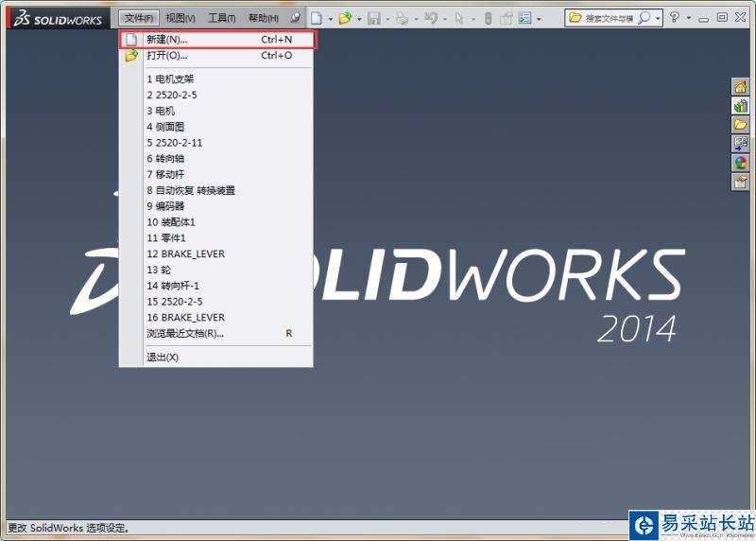
Task: Click the Options checklist toolbar icon
Action: 524,18
